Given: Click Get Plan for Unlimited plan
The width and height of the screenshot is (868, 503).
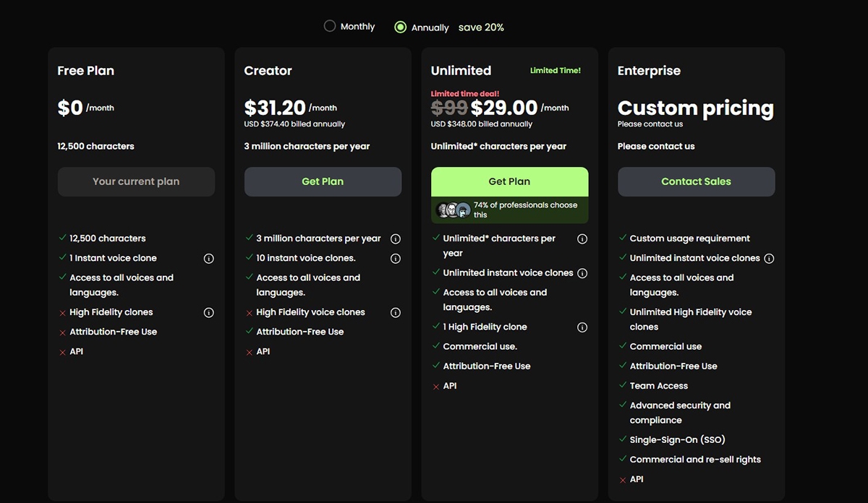Looking at the screenshot, I should 509,181.
